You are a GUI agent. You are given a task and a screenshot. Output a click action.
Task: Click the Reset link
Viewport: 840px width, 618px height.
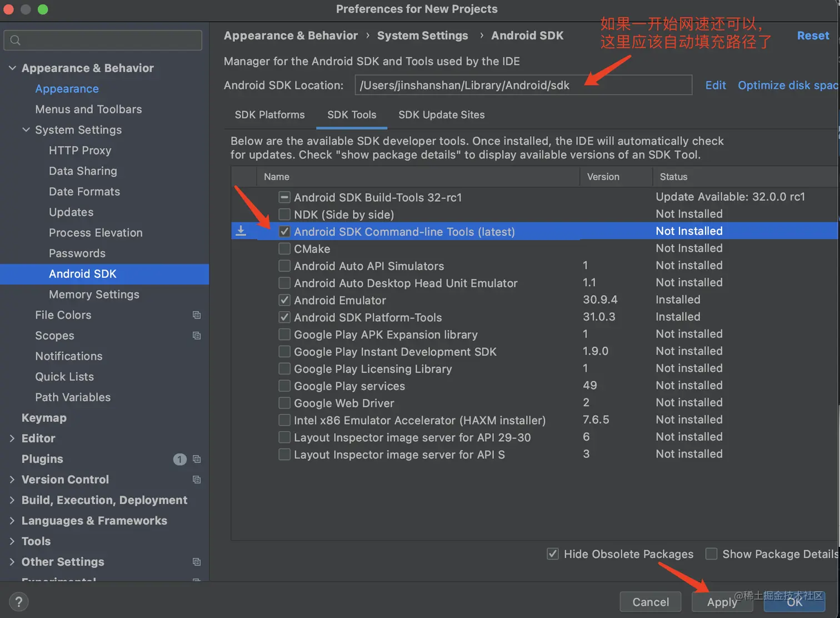pos(813,36)
